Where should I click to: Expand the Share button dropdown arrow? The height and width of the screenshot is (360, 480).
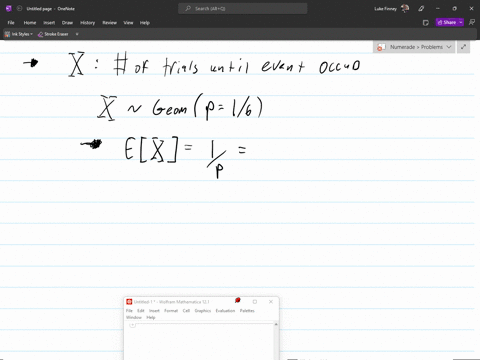461,22
